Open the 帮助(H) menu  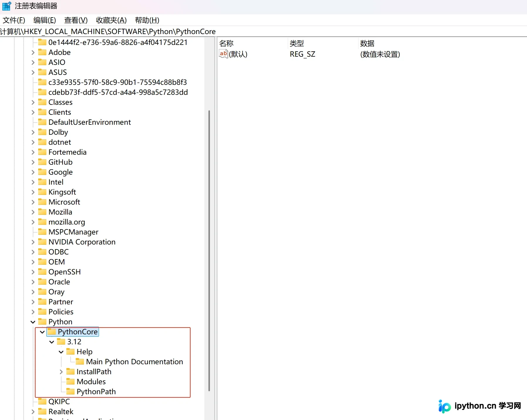pos(147,20)
